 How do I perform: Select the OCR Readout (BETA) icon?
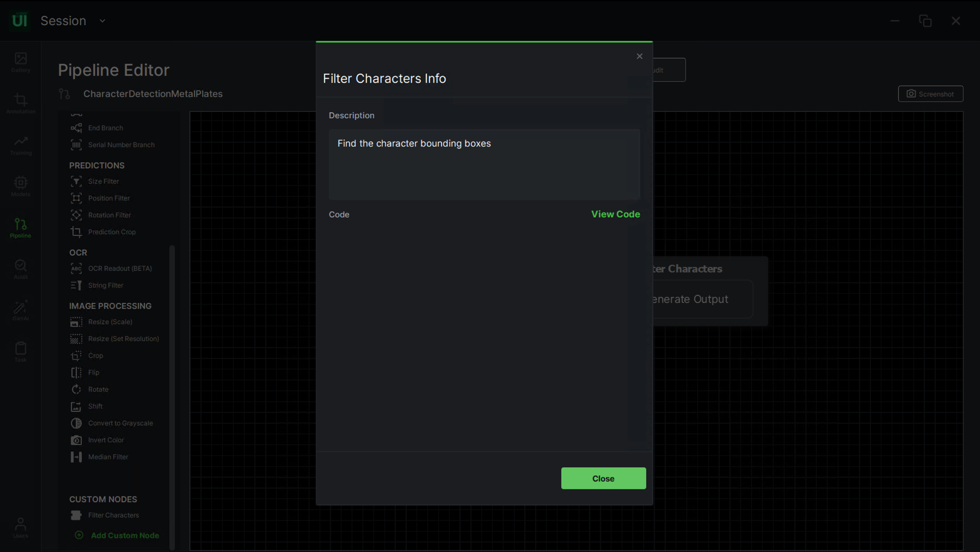point(76,269)
